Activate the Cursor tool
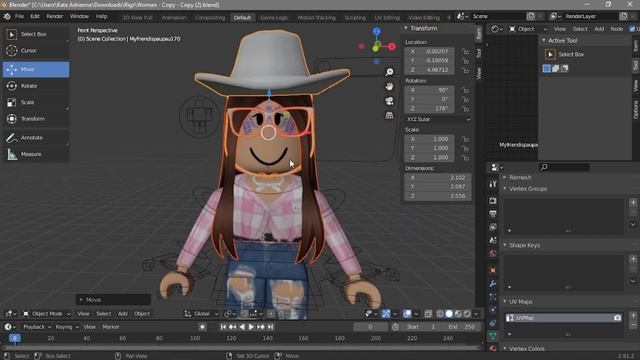This screenshot has height=360, width=640. 36,51
